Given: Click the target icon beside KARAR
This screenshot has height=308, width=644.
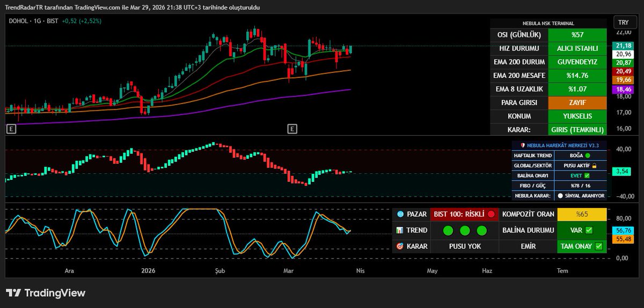Looking at the screenshot, I should coord(400,246).
